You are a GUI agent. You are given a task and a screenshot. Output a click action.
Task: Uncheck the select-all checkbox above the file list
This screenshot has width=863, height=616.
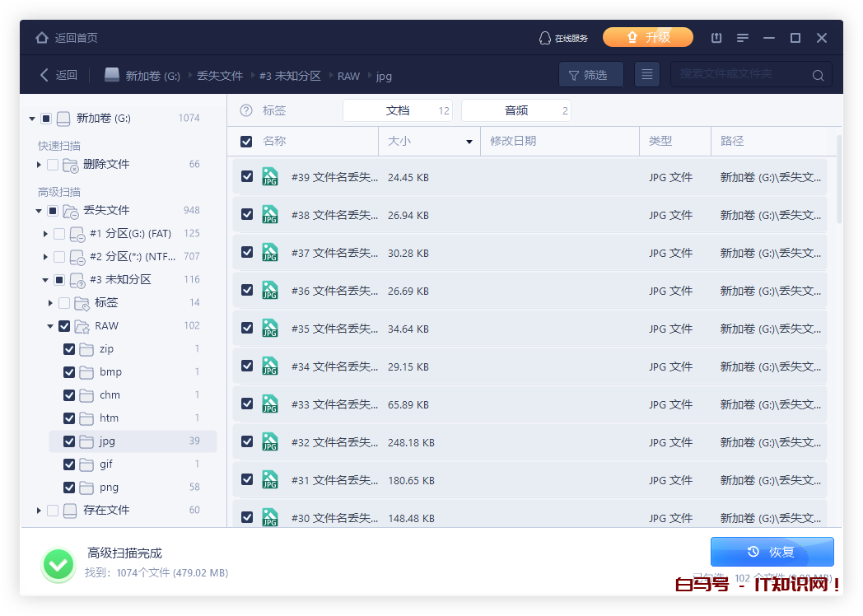(245, 141)
